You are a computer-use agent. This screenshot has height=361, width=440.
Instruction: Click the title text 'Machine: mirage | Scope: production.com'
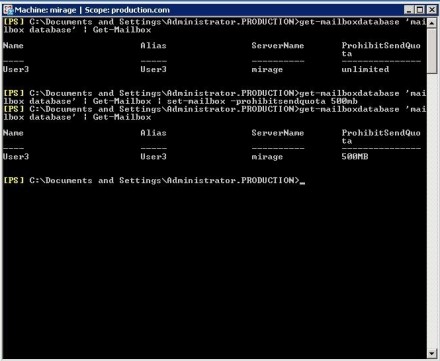[92, 10]
